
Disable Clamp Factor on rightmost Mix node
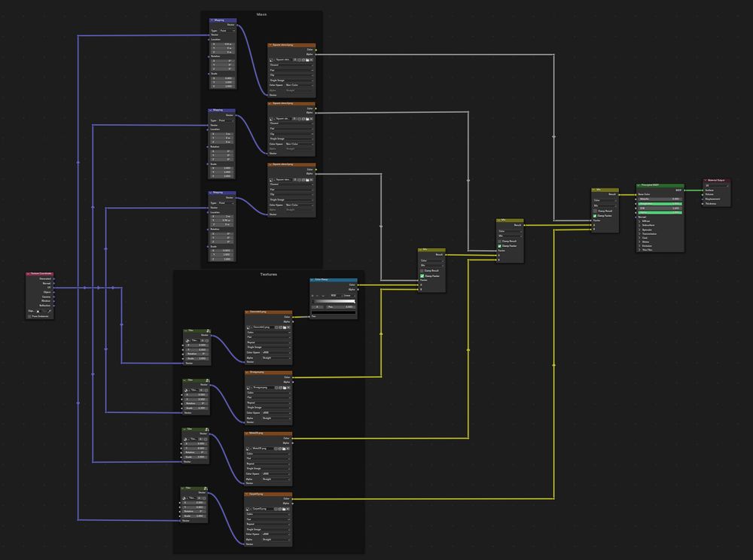(595, 216)
